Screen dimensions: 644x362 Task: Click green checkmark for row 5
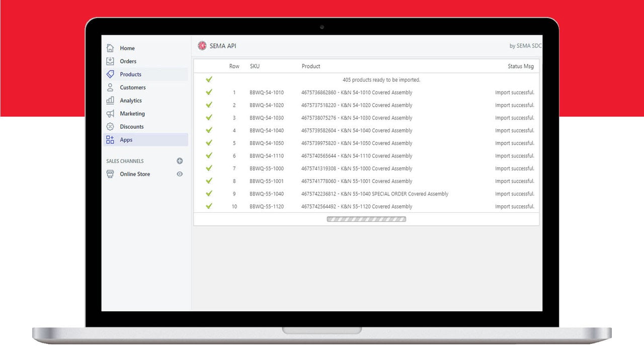tap(209, 143)
